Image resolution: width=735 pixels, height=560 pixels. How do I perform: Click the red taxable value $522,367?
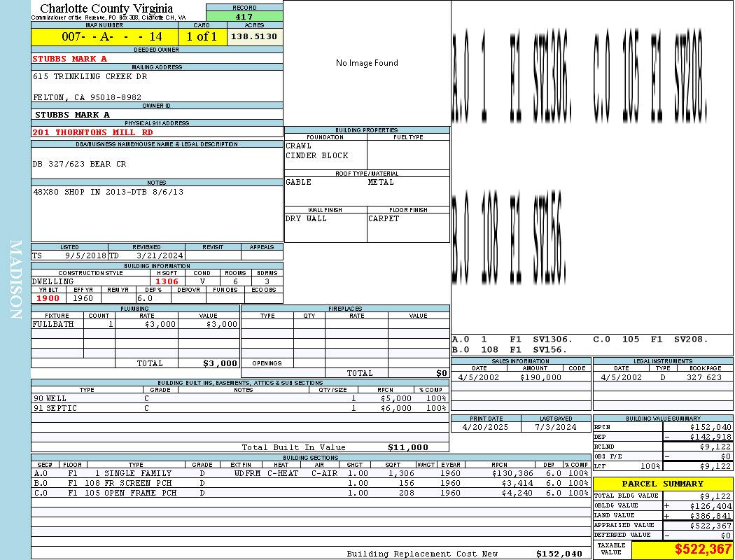coord(703,549)
